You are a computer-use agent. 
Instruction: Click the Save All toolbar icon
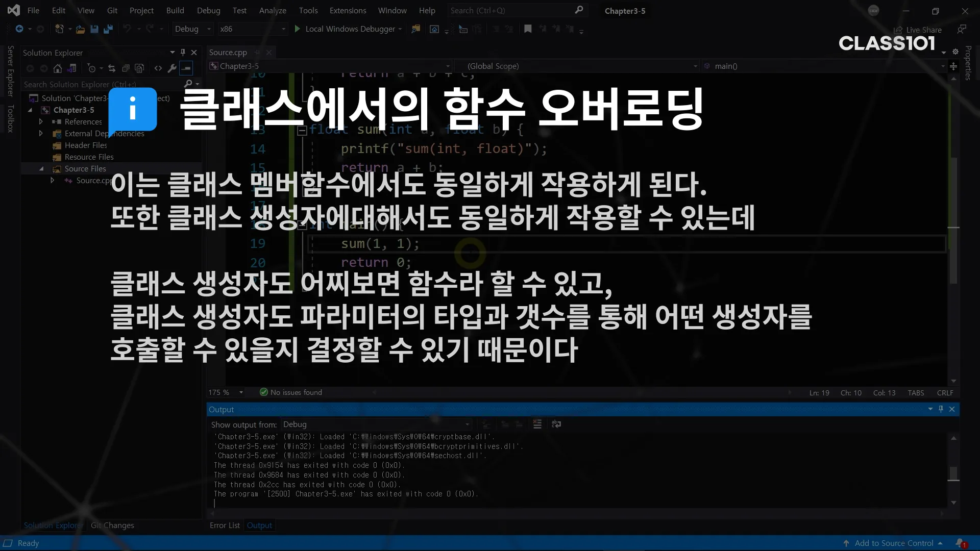(108, 29)
